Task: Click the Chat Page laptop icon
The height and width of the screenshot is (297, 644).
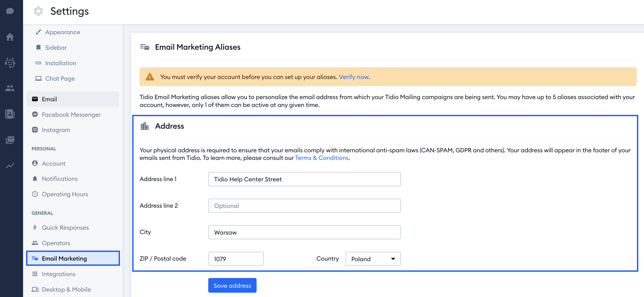Action: (38, 78)
